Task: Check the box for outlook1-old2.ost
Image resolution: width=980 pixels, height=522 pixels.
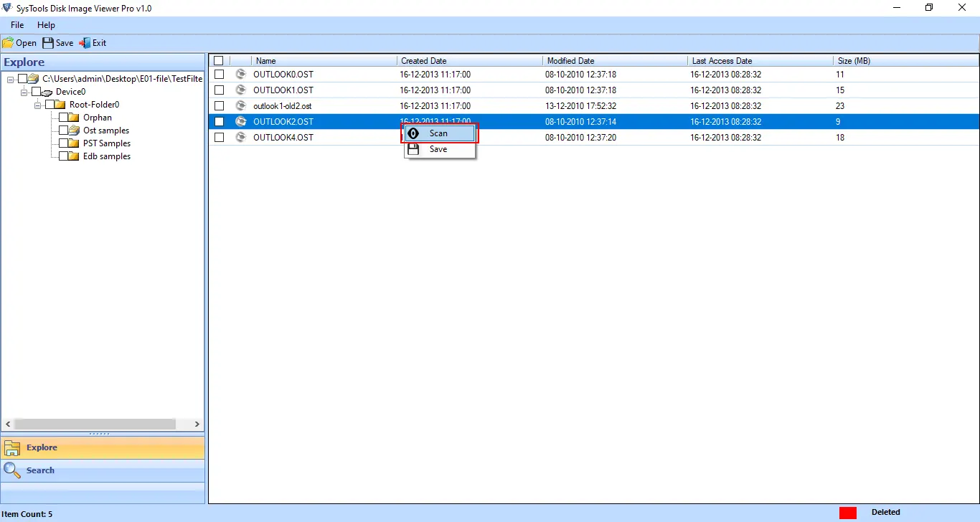Action: click(x=220, y=106)
